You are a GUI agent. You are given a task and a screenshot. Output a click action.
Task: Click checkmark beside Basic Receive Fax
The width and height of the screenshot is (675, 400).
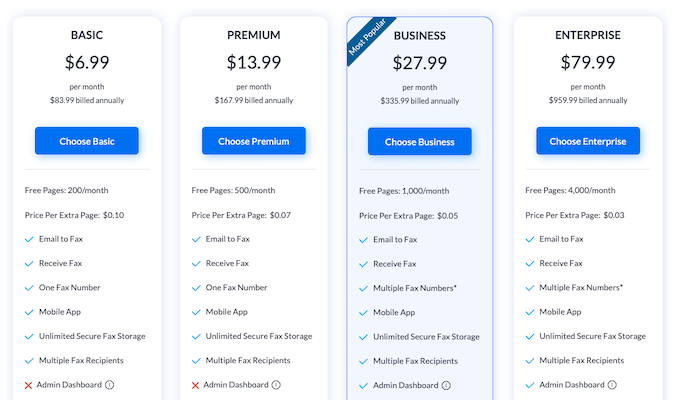pos(29,263)
